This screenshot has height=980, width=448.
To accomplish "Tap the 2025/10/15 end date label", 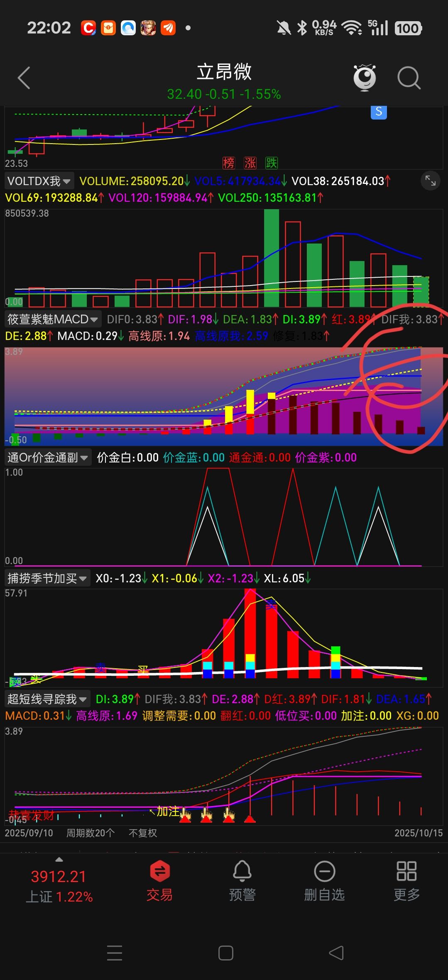I will [x=419, y=833].
